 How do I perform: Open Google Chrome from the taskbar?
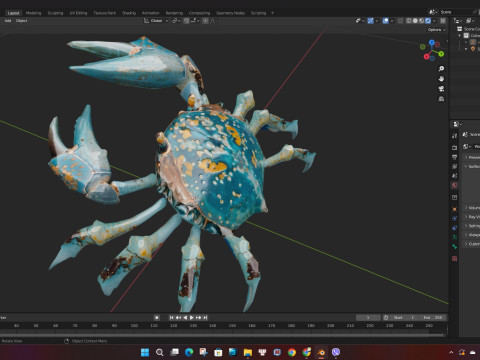pos(292,352)
